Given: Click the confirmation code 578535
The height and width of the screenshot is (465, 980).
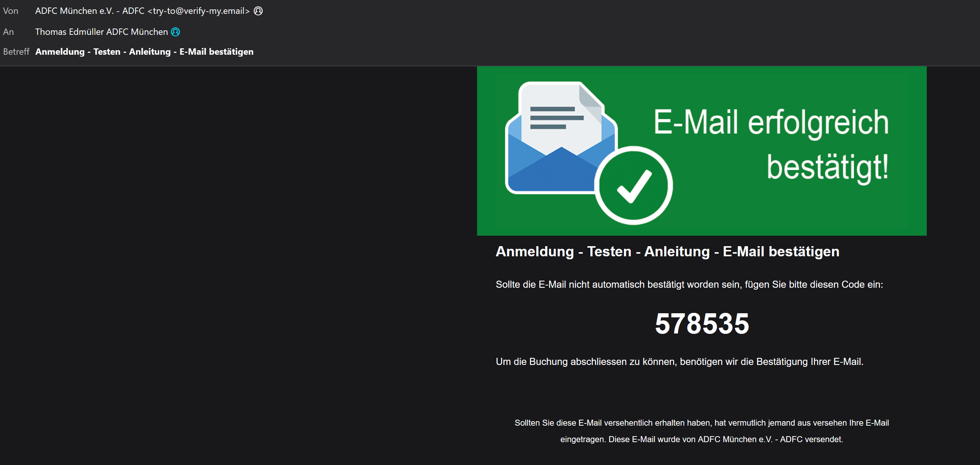Looking at the screenshot, I should click(702, 324).
